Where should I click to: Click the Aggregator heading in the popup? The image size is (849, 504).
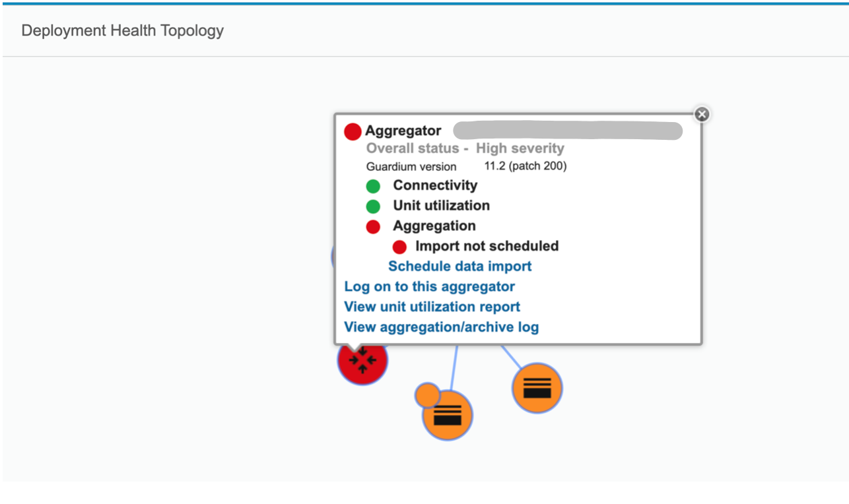[x=403, y=131]
